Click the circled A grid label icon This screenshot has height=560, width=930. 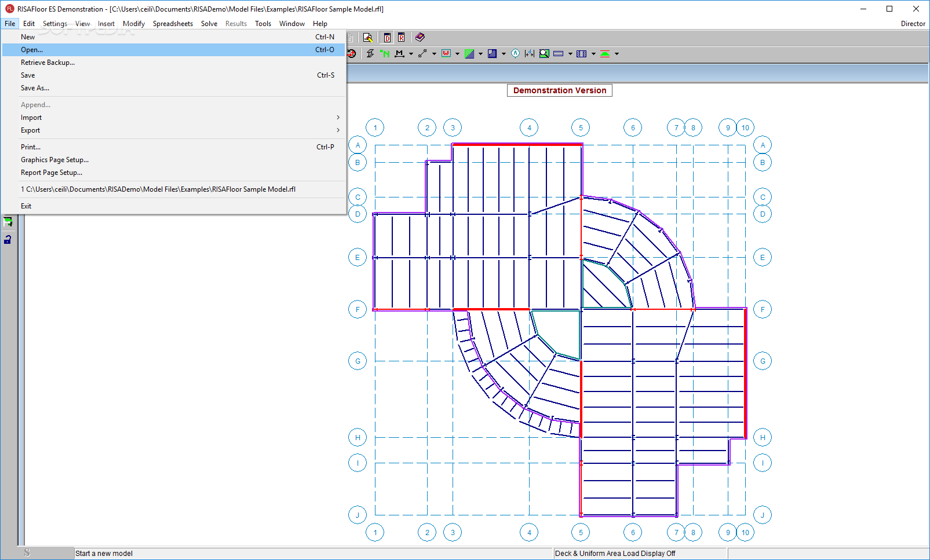click(x=515, y=53)
